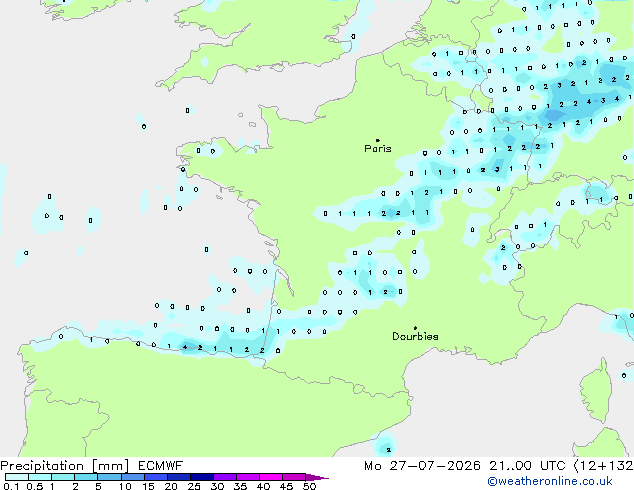
Task: Pick the 45–50 mm legend swatch
Action: point(294,477)
